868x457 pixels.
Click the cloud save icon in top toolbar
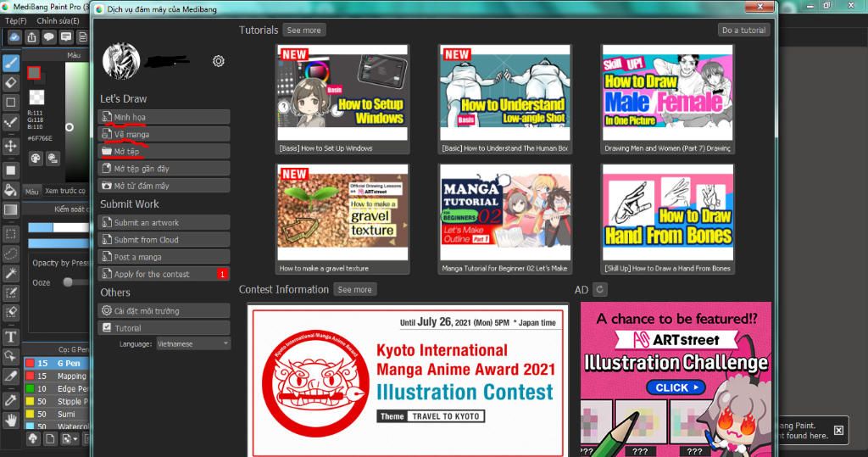click(14, 37)
